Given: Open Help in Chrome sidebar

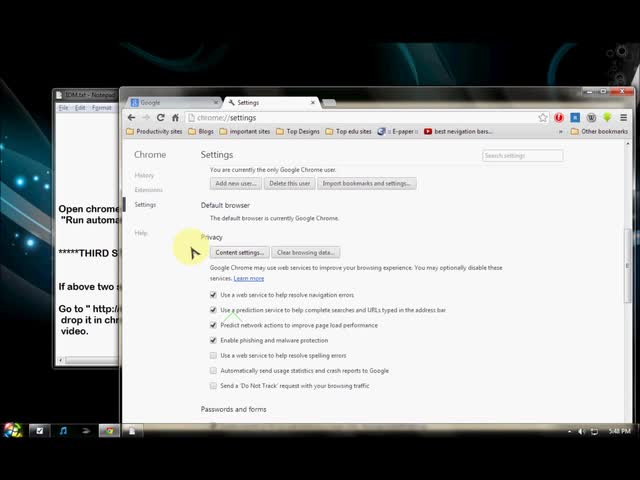Looking at the screenshot, I should [141, 233].
